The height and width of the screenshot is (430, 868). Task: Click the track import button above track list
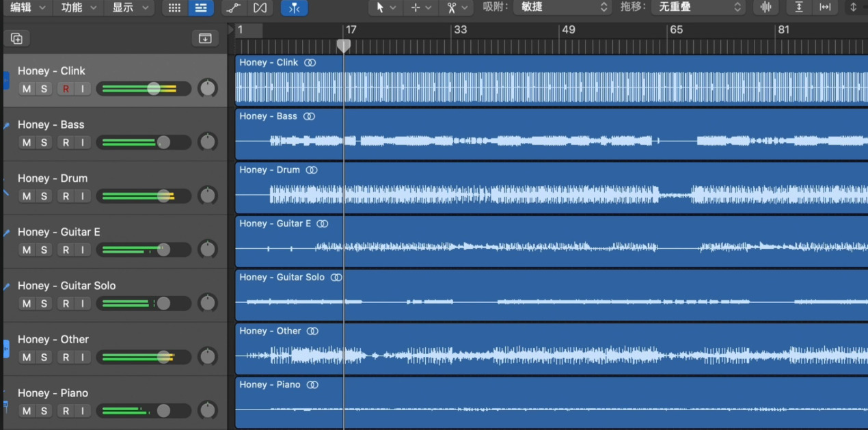tap(205, 38)
